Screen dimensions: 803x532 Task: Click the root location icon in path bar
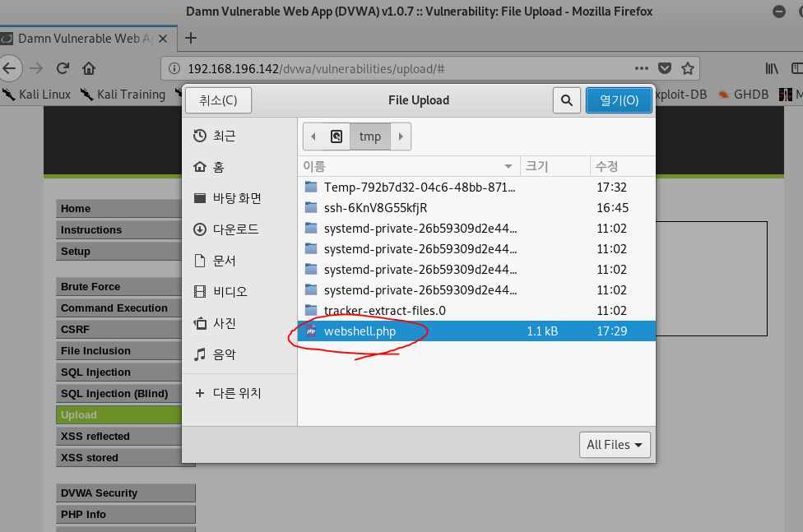(x=337, y=136)
